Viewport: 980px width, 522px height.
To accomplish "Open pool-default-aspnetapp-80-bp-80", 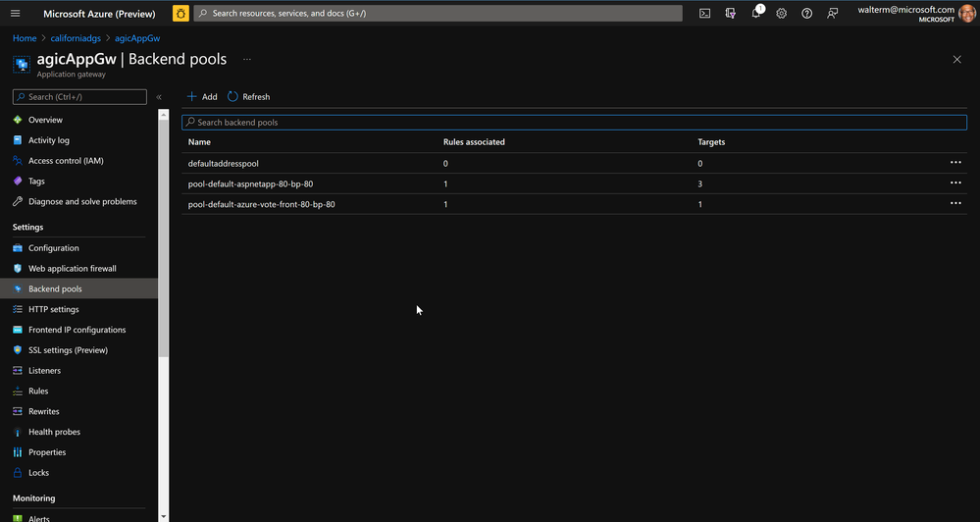I will click(250, 183).
